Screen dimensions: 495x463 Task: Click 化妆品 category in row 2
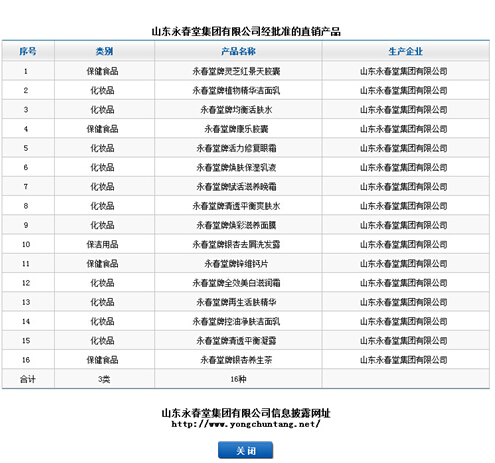pyautogui.click(x=102, y=90)
